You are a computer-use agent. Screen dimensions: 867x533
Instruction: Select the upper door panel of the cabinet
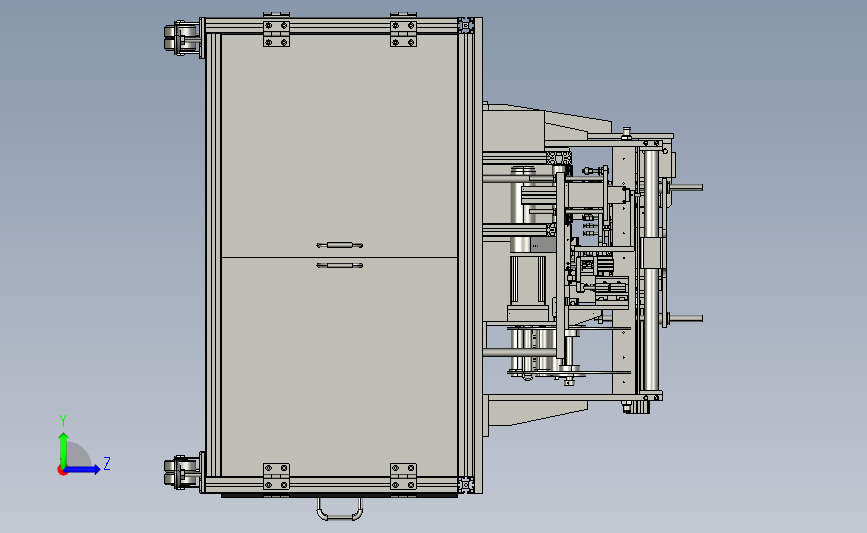pyautogui.click(x=339, y=145)
